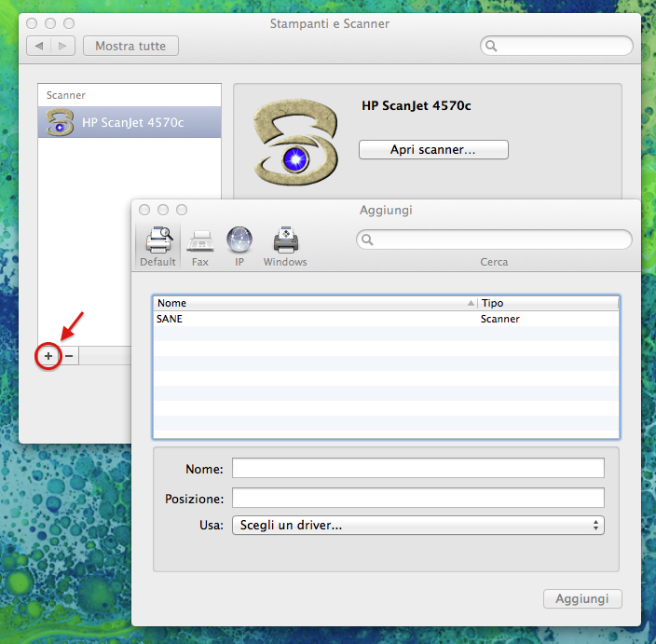Sort the list by Nome column header
Viewport: 656px width, 644px height.
pos(316,303)
